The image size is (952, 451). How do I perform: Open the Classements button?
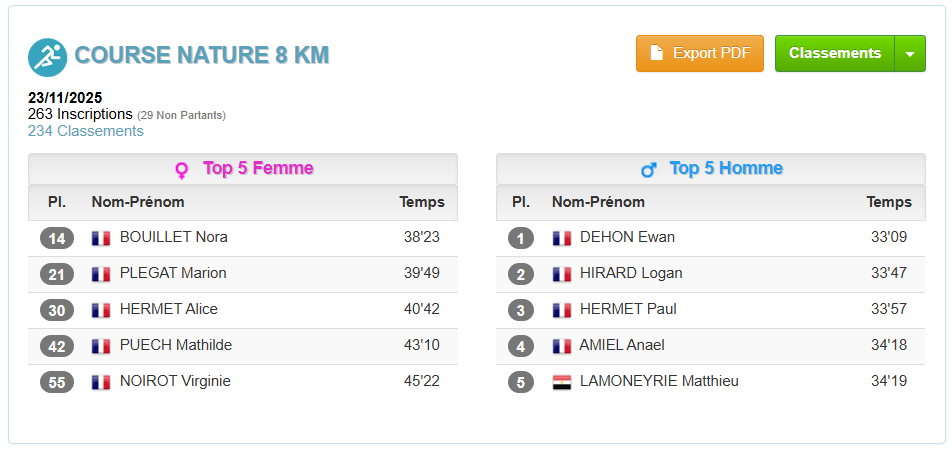[x=834, y=54]
